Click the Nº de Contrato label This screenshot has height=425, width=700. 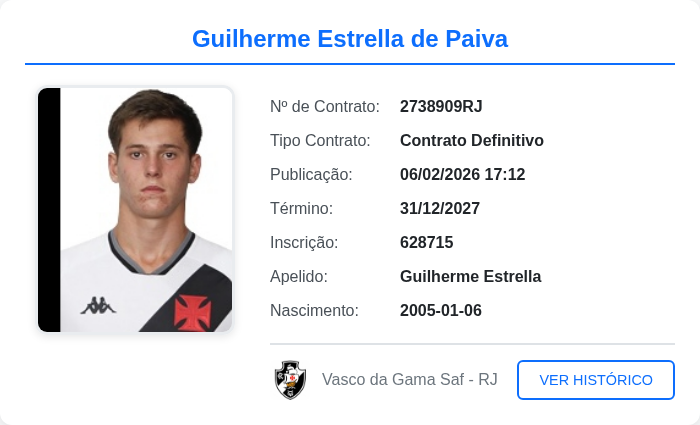tap(325, 106)
